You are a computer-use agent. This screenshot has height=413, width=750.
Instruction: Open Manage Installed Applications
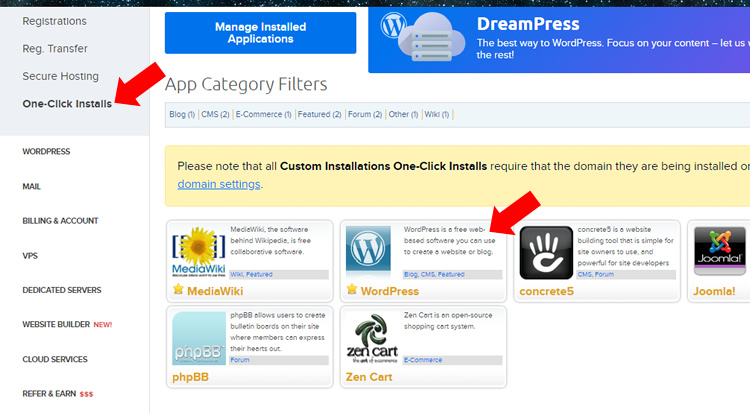260,33
